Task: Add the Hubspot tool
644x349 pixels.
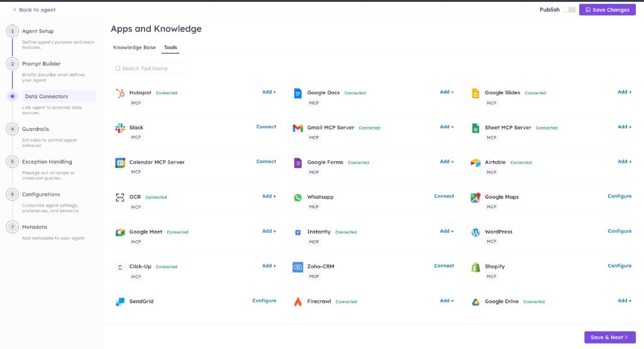Action: [269, 92]
